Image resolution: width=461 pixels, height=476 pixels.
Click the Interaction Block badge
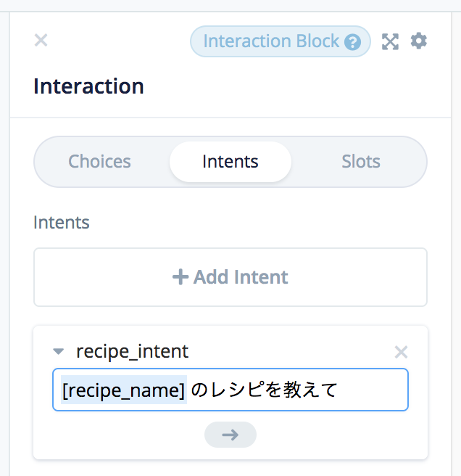coord(270,41)
